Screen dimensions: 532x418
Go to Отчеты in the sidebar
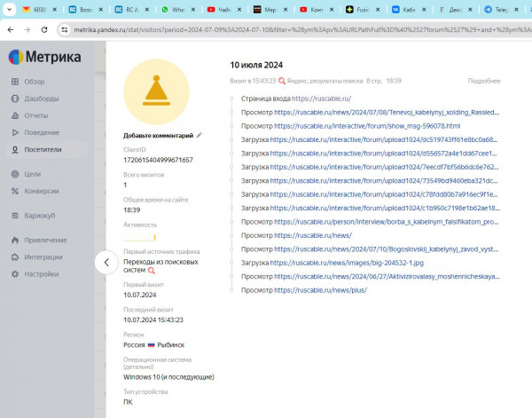coord(35,115)
